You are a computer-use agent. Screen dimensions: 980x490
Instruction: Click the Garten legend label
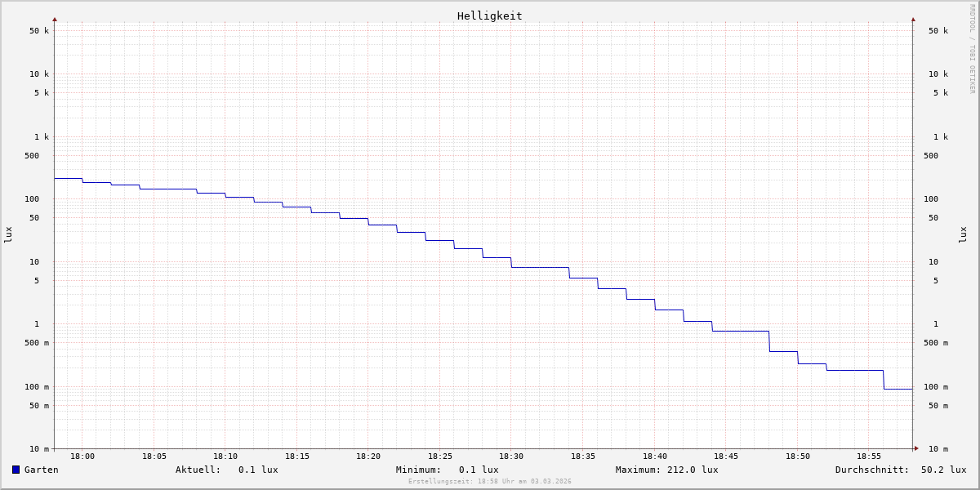point(42,470)
